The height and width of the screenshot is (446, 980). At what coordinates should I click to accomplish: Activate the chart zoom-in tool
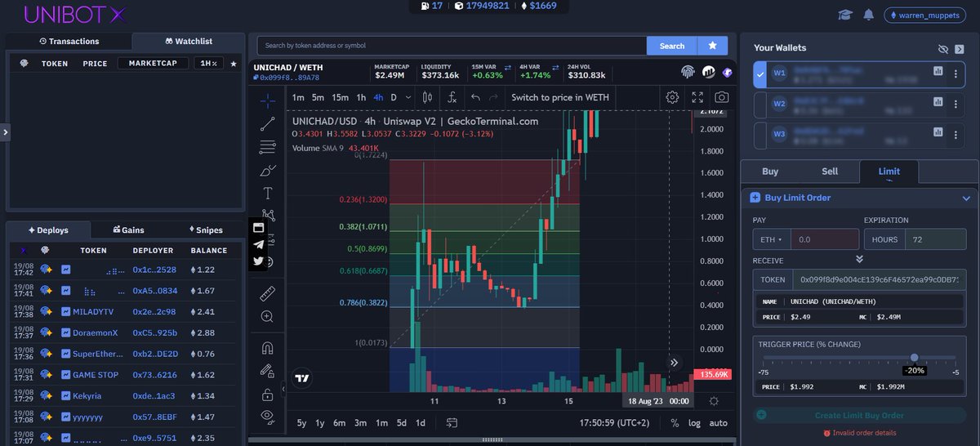point(267,316)
